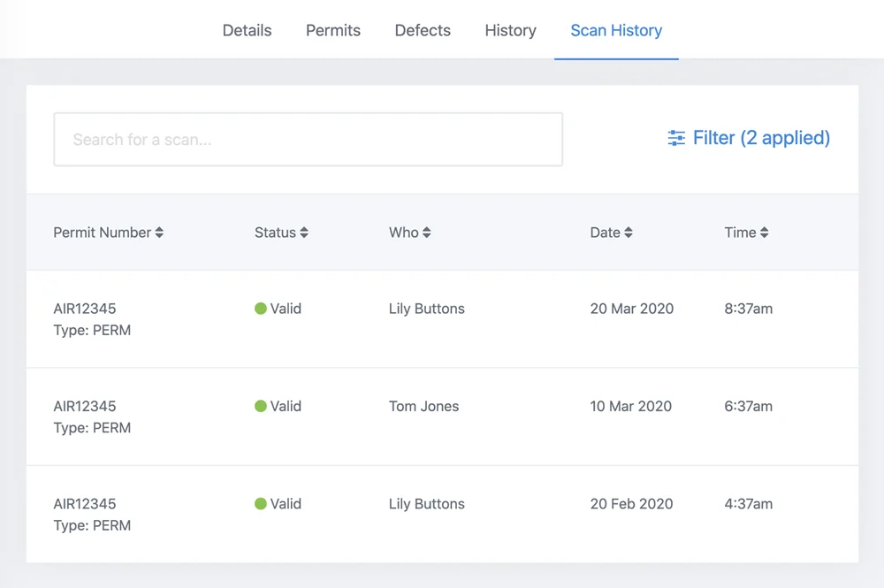Open filters using the sliders icon
Screen dimensions: 884x588
[676, 138]
